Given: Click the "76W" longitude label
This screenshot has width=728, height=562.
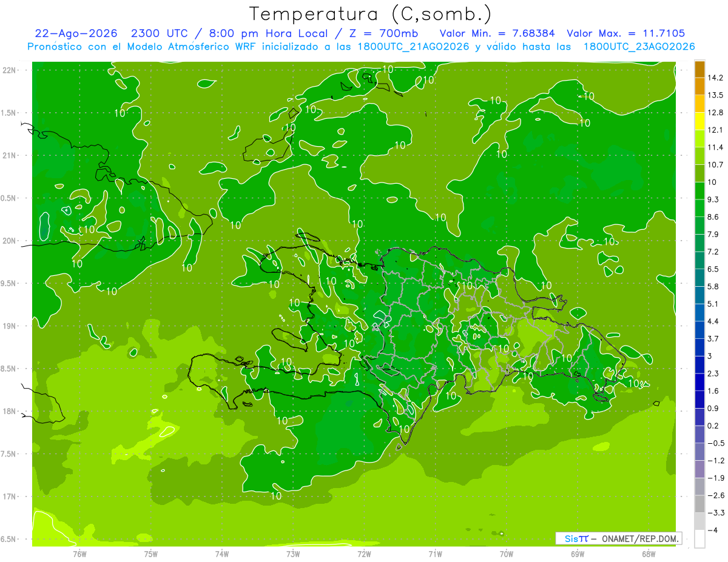Looking at the screenshot, I should tap(79, 554).
